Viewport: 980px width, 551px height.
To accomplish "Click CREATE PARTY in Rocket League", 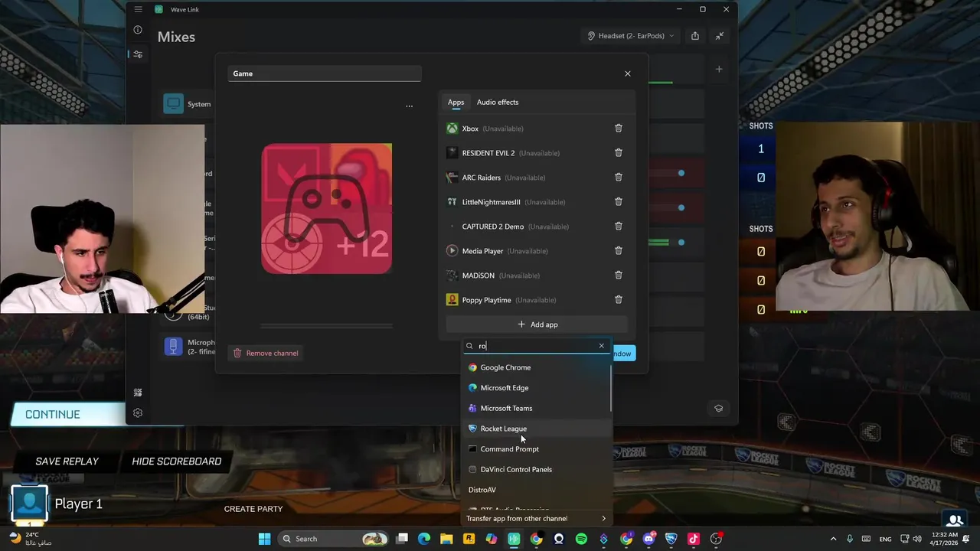I will [x=253, y=509].
